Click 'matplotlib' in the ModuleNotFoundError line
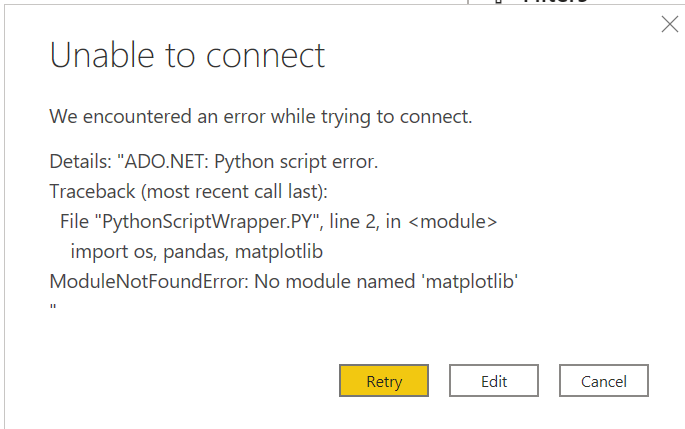The image size is (685, 429). 470,282
